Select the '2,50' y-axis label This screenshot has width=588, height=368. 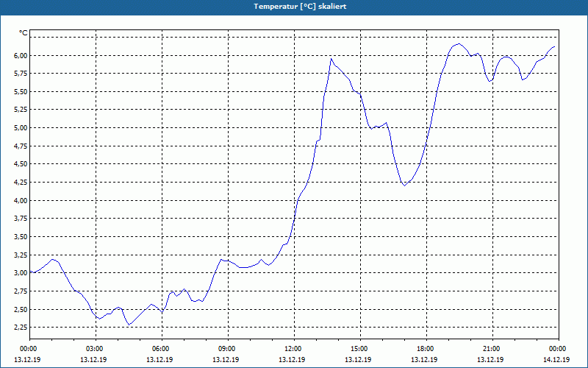(21, 309)
